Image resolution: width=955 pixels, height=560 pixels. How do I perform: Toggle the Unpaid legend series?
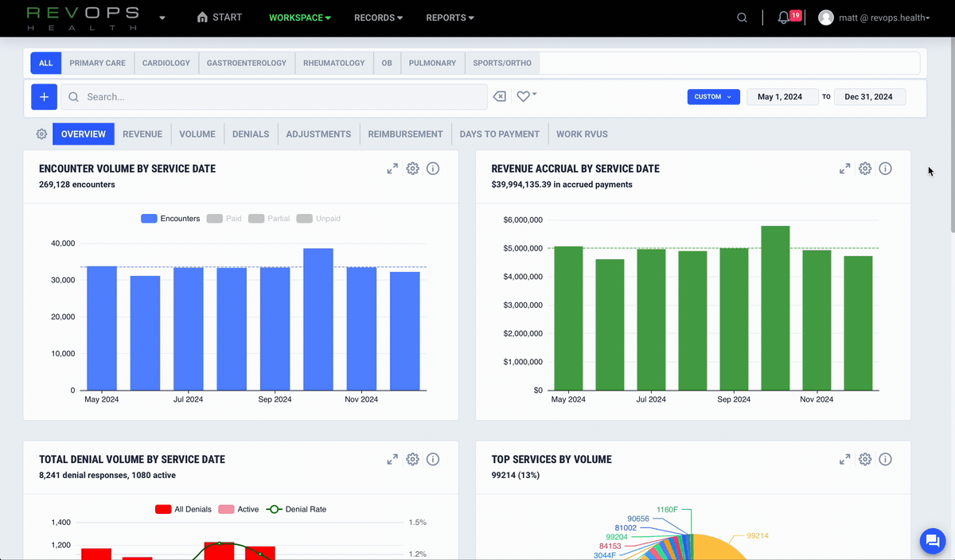click(x=318, y=218)
